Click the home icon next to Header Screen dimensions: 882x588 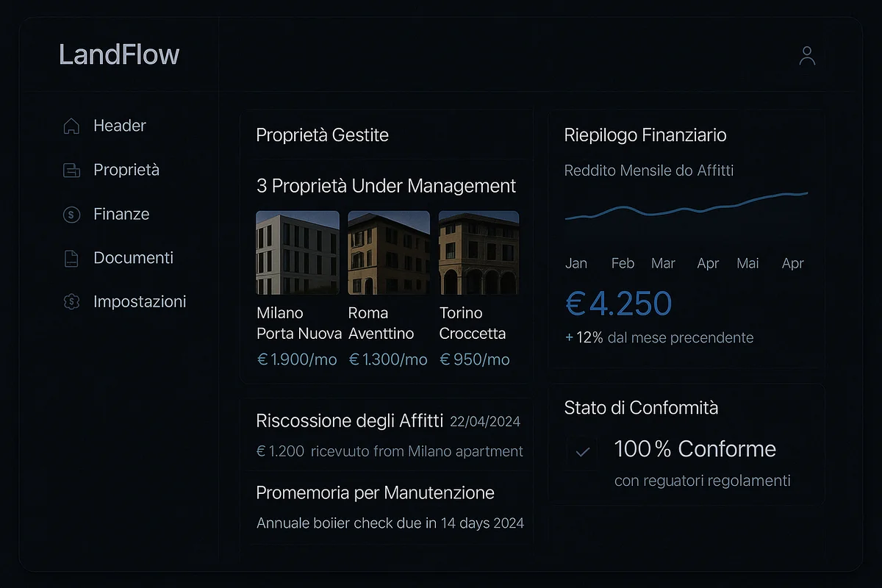click(x=71, y=126)
